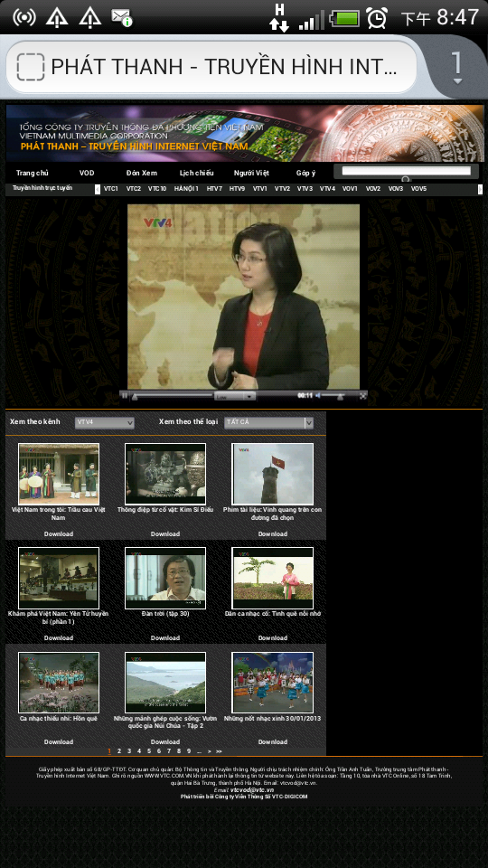Go to next page with single arrow
This screenshot has height=868, width=488.
click(209, 751)
